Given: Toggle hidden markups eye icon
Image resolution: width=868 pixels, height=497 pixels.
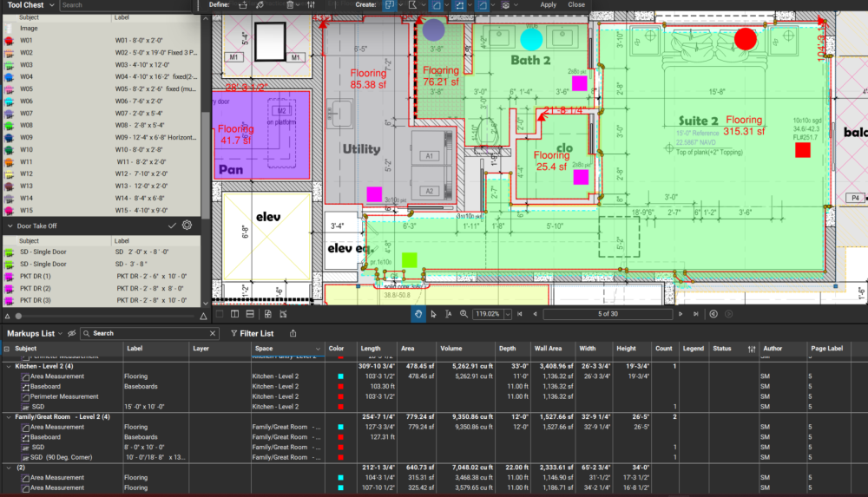Looking at the screenshot, I should 71,333.
